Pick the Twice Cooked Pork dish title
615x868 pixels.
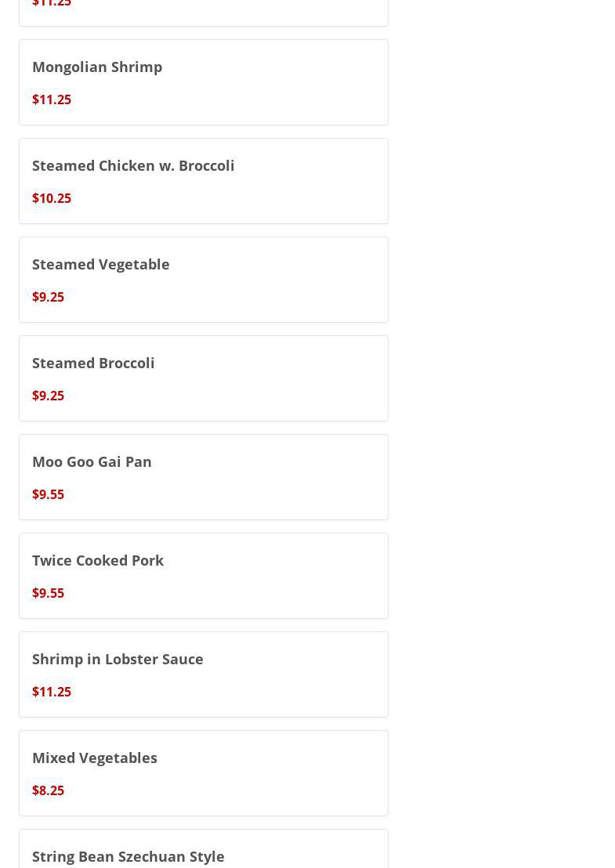click(x=98, y=560)
